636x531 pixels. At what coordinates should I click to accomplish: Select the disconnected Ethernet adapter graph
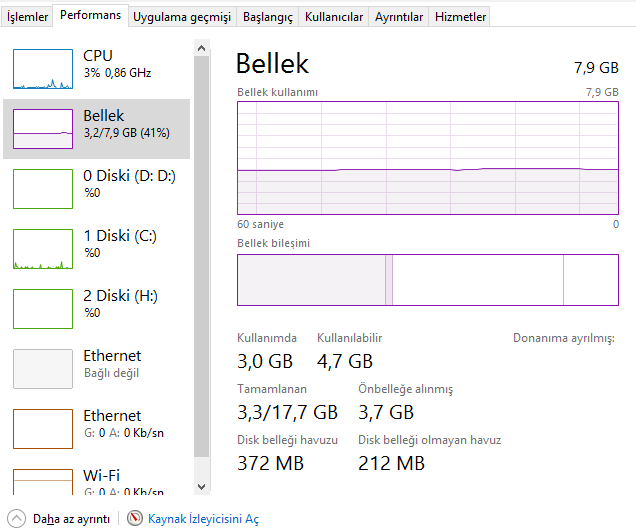43,369
